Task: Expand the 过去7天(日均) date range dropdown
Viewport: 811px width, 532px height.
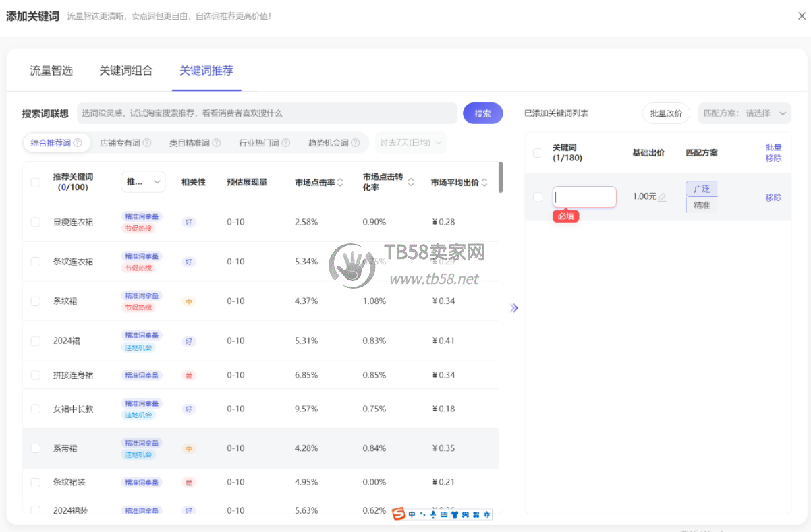Action: pos(410,143)
